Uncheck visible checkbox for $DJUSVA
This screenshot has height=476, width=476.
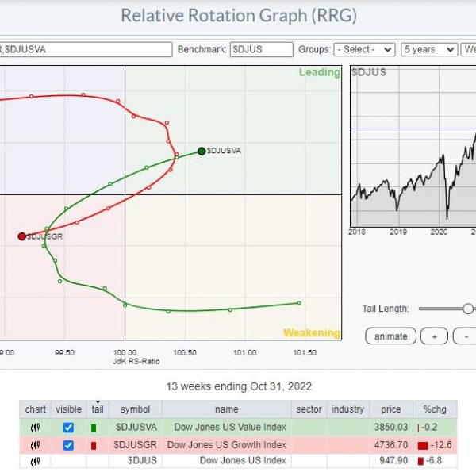(68, 428)
